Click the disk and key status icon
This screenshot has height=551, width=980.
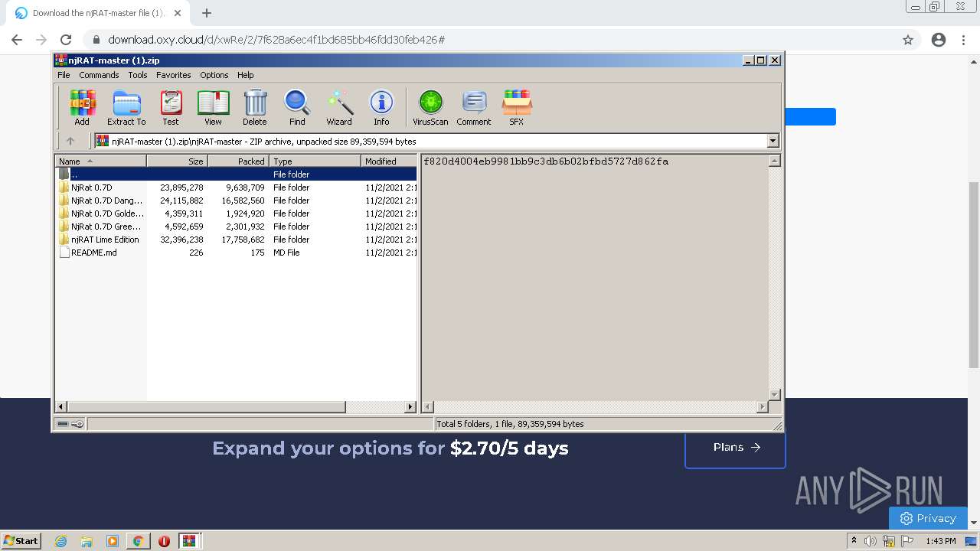(x=70, y=424)
